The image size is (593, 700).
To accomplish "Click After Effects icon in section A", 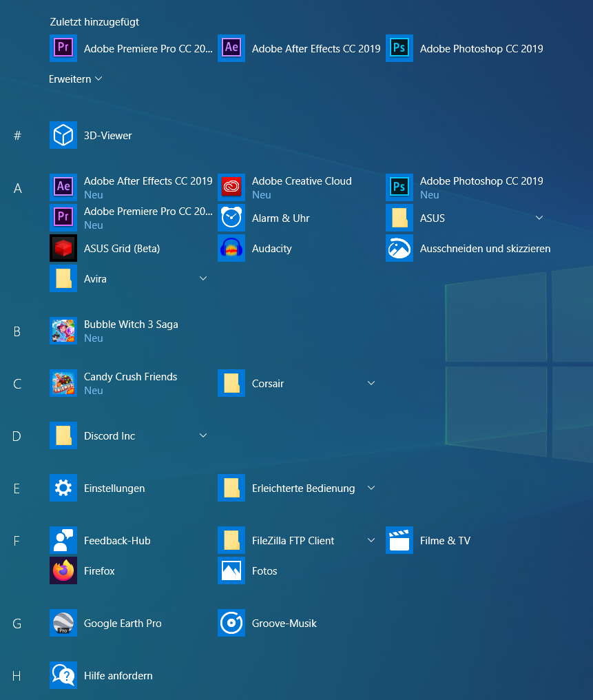I will [x=63, y=187].
